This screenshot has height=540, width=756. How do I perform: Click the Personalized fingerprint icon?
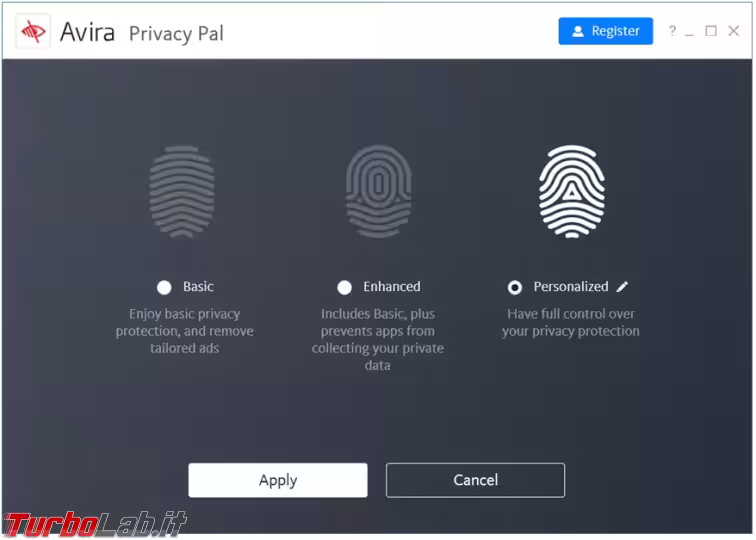(572, 191)
